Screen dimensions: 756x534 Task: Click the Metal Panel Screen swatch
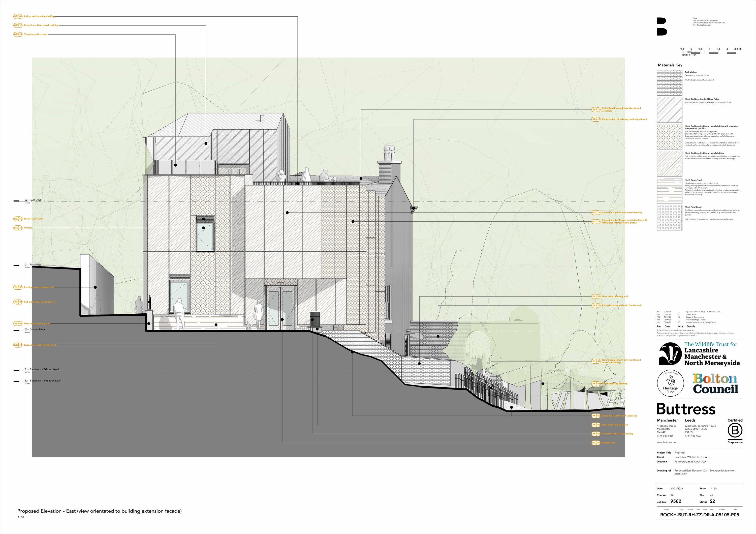669,218
